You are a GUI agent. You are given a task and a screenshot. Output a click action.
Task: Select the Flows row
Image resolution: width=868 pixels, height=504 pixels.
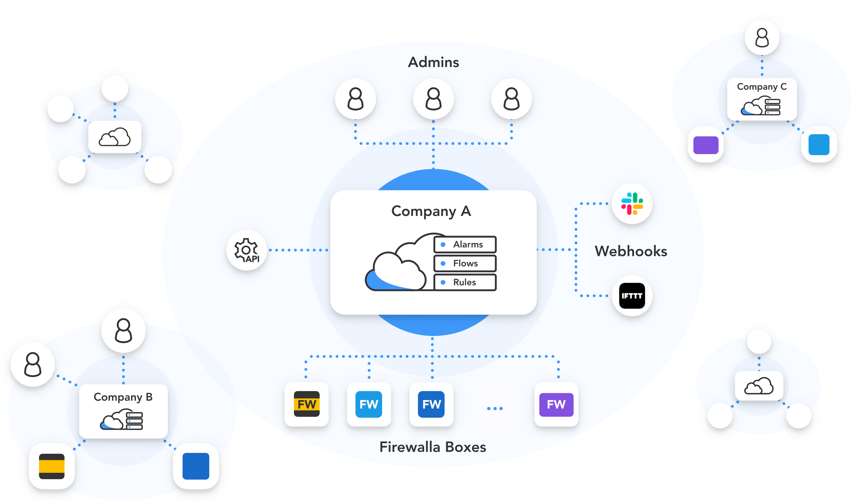pyautogui.click(x=465, y=263)
